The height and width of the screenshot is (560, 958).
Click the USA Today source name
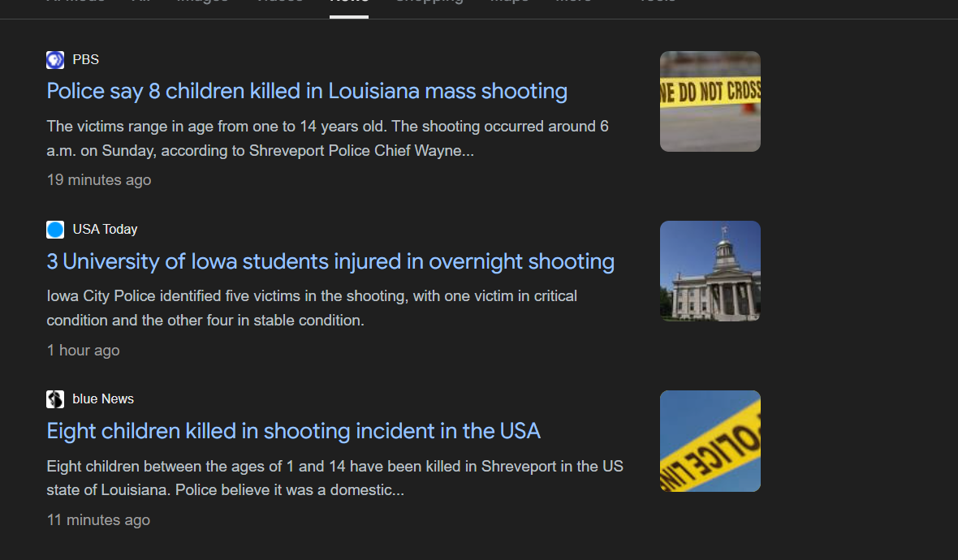tap(105, 230)
